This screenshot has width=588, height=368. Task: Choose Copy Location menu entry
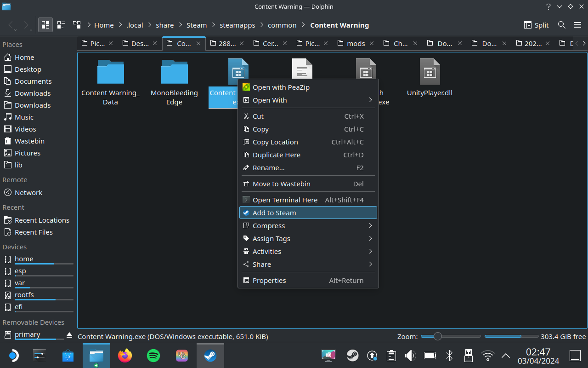pos(308,142)
